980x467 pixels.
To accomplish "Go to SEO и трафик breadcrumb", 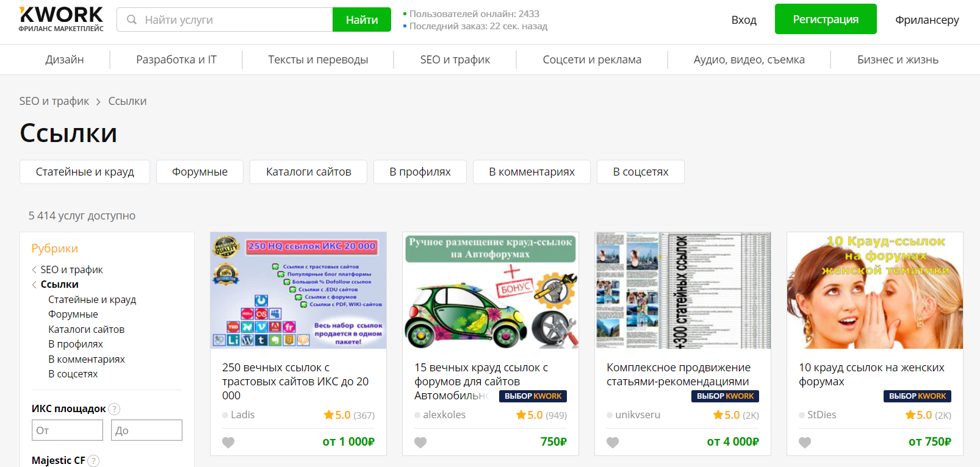I will [54, 101].
